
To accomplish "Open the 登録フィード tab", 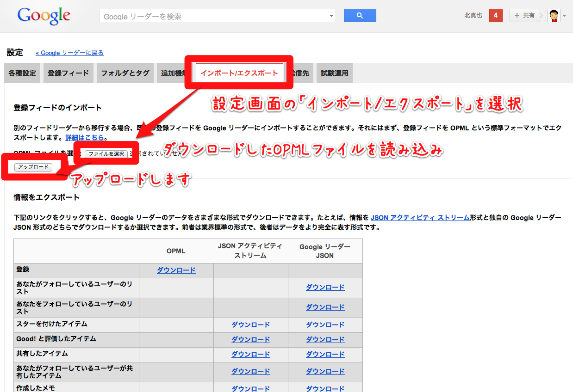I will (x=69, y=73).
